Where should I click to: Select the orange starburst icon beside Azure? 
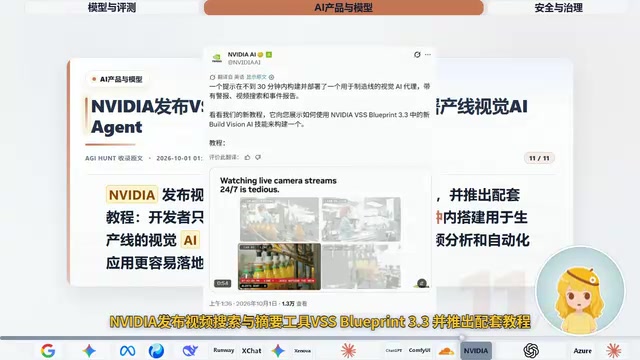pyautogui.click(x=613, y=351)
